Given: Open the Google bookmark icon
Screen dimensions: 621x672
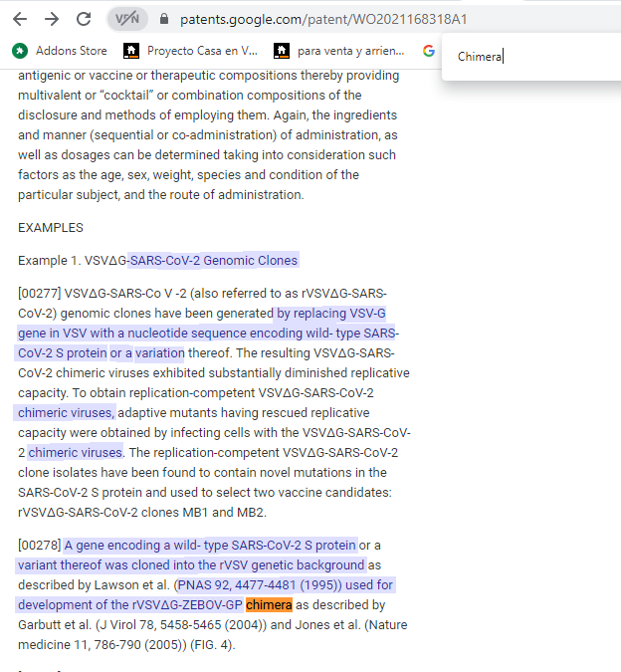Looking at the screenshot, I should [429, 50].
